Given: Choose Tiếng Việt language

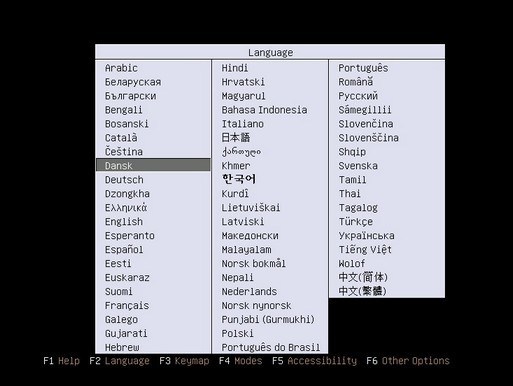Looking at the screenshot, I should pos(365,250).
